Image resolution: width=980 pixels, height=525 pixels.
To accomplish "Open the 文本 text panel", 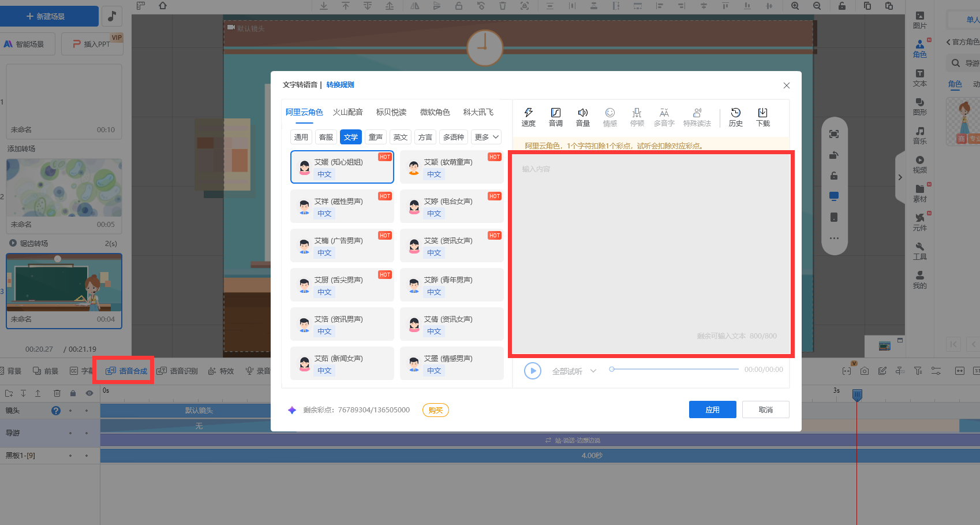I will [x=919, y=78].
